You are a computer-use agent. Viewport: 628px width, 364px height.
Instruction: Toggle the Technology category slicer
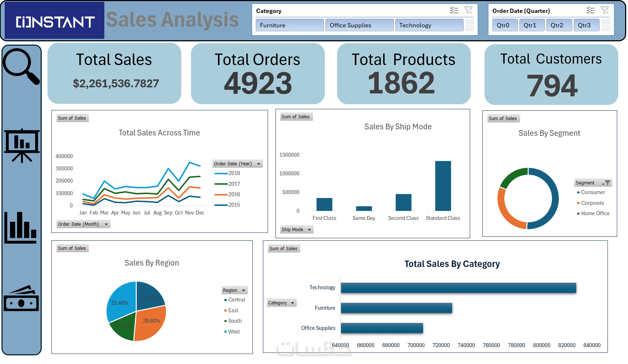tap(429, 25)
